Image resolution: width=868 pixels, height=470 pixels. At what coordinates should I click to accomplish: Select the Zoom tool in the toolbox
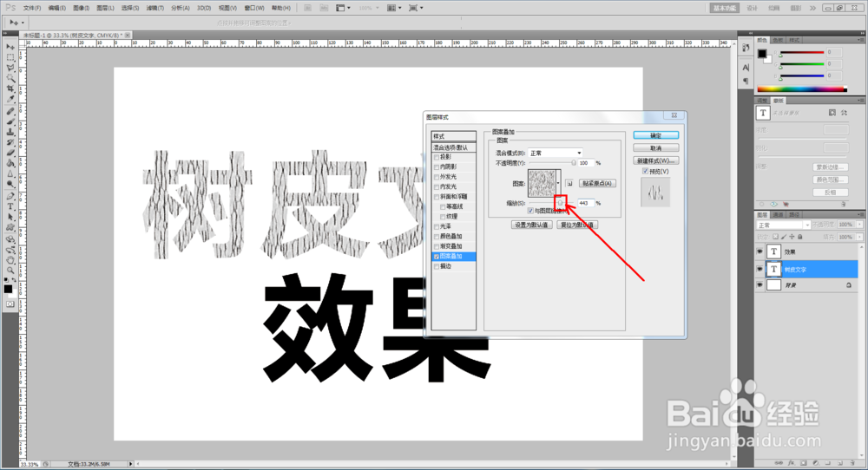[x=10, y=271]
